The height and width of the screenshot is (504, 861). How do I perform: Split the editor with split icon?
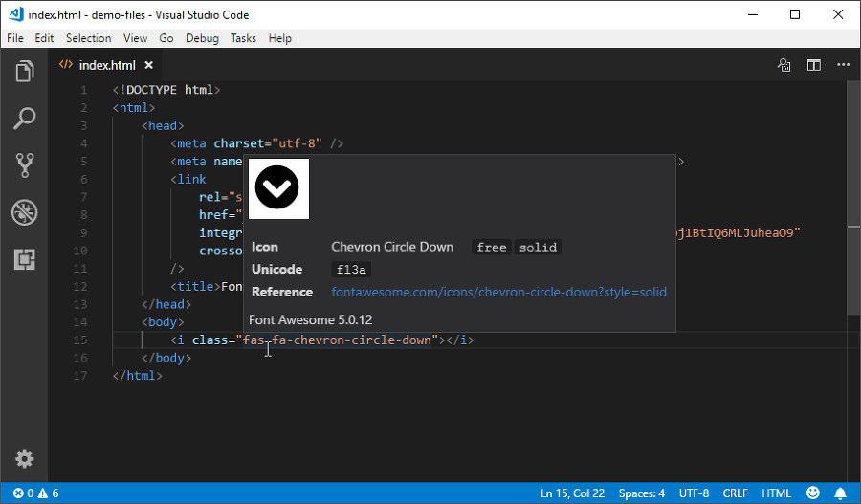[814, 65]
